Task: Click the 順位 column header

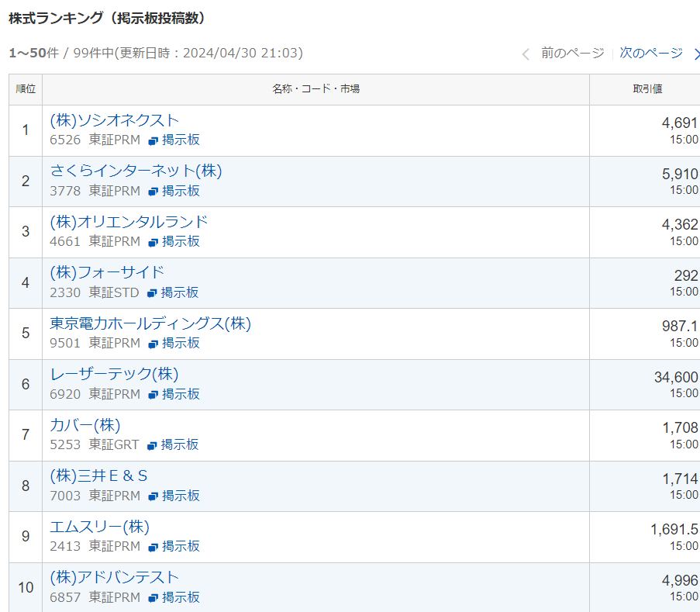Action: 26,89
